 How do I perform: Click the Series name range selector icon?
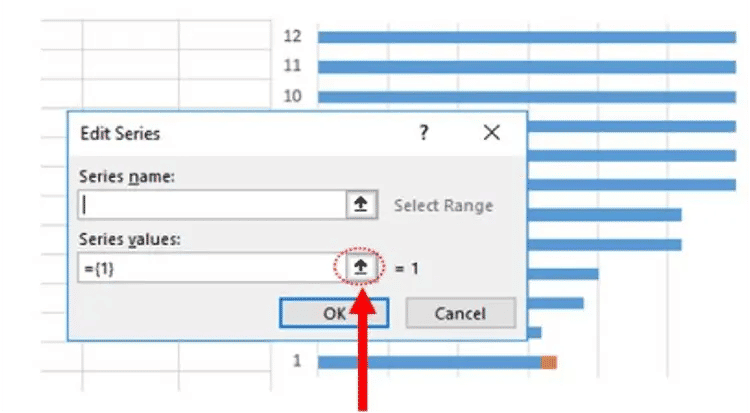[x=361, y=205]
